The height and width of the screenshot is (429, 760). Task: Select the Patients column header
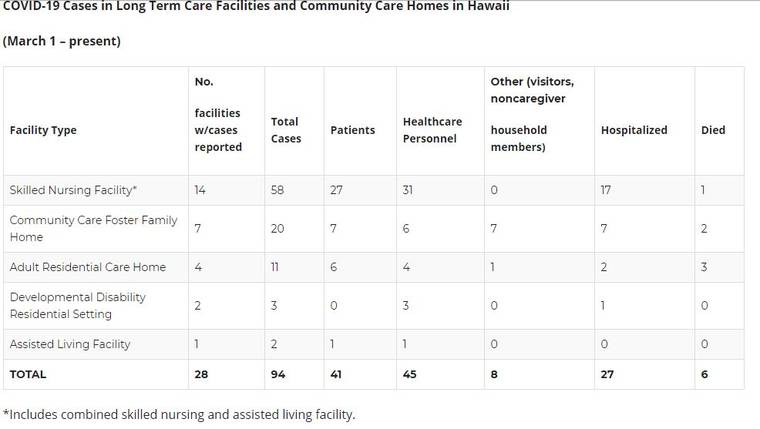pos(352,130)
